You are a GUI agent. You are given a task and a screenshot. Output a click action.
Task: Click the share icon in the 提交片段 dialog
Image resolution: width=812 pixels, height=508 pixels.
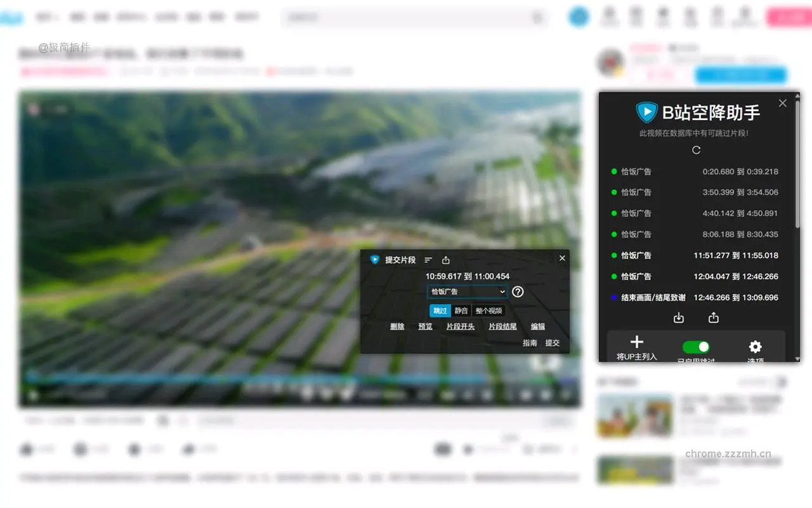(x=445, y=259)
